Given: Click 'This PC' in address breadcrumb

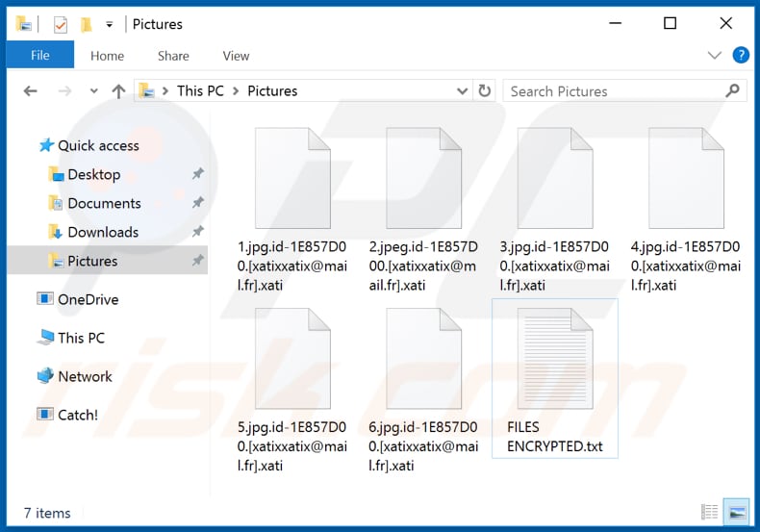Looking at the screenshot, I should (x=200, y=91).
